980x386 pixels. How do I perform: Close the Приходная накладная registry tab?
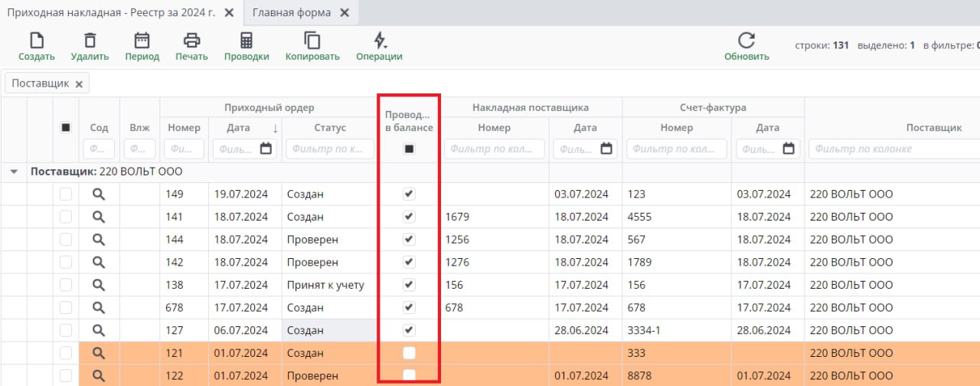pyautogui.click(x=229, y=13)
